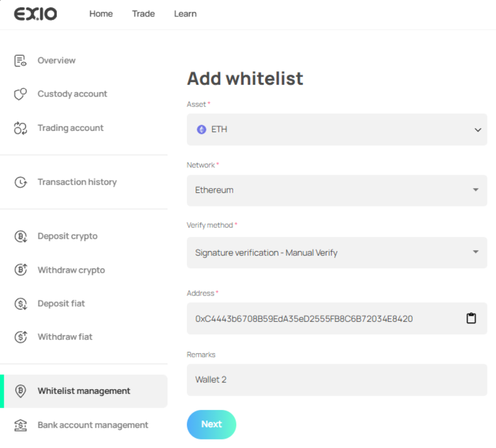Go to the EX.IO logo homepage
Viewport: 496px width, 448px height.
[x=36, y=14]
